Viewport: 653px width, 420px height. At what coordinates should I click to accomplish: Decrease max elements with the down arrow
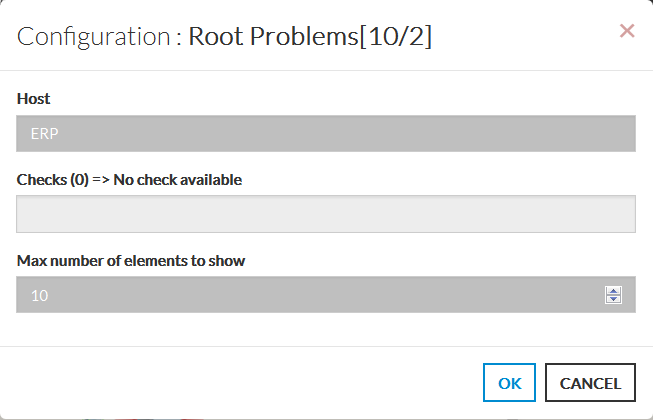(614, 299)
